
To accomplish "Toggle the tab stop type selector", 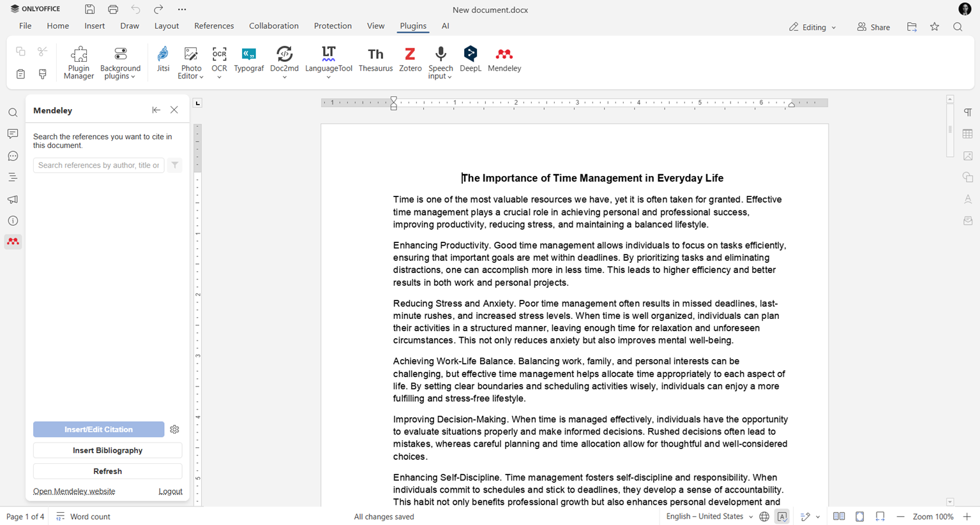I will point(198,103).
